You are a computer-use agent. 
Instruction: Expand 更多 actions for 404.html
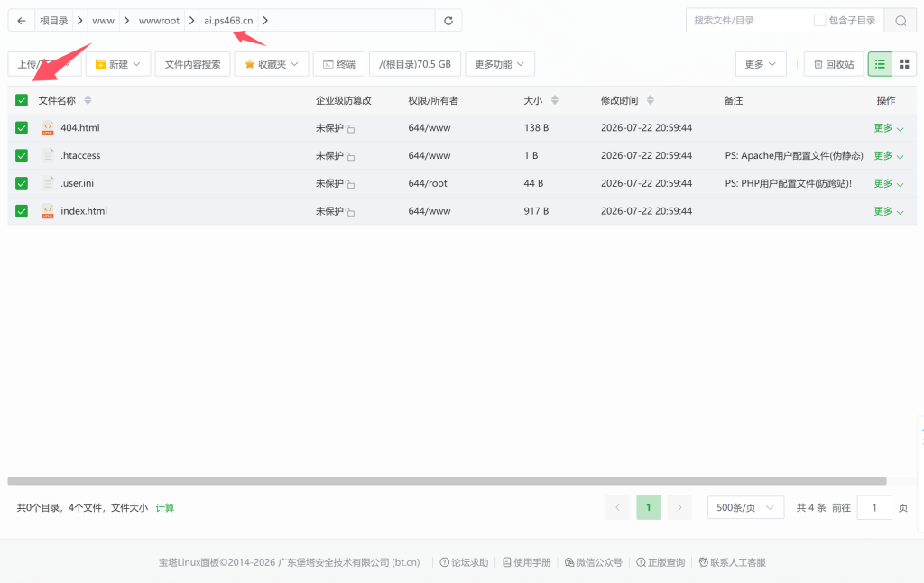[x=889, y=128]
